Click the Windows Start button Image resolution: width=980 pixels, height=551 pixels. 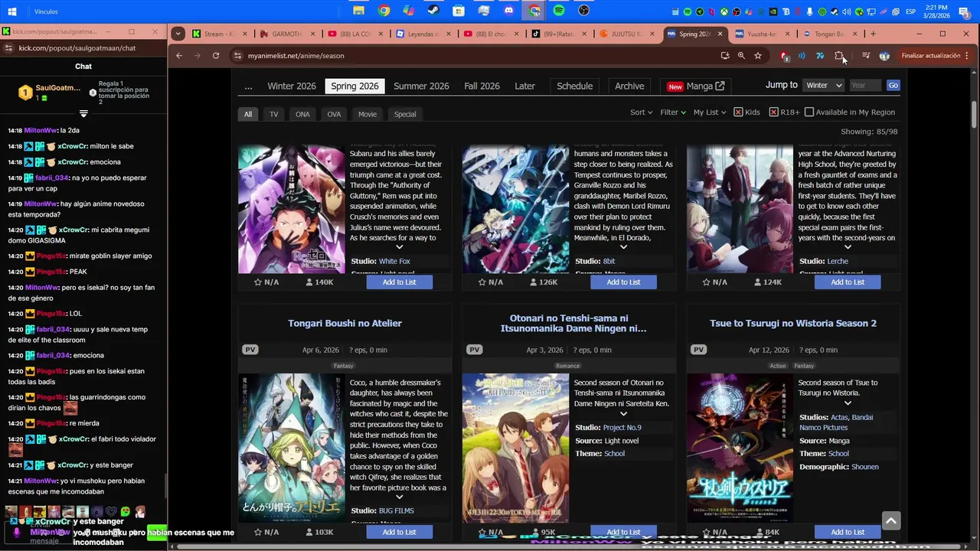pos(12,11)
